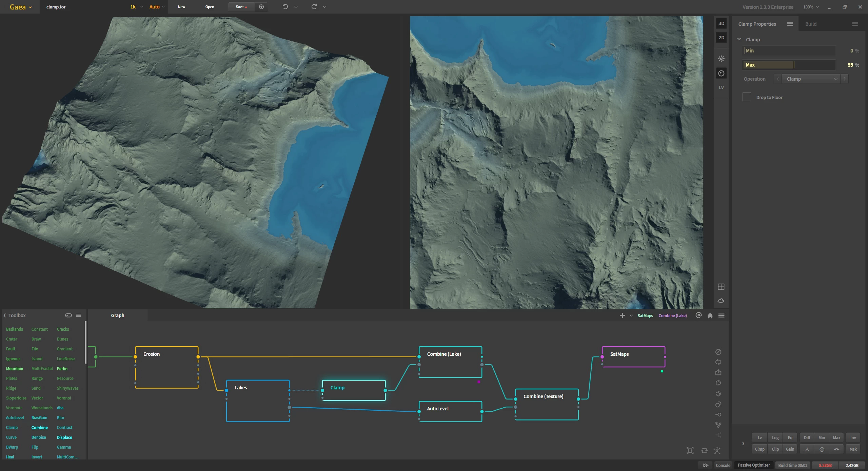Adjust the Min clamp slider
Viewport: 868px width, 471px height.
(789, 50)
